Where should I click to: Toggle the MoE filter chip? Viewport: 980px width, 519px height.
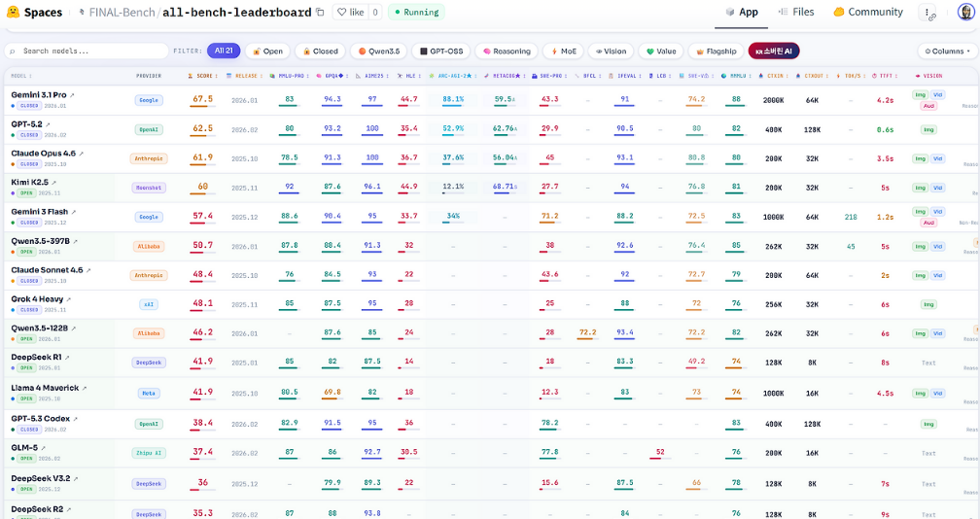click(563, 52)
